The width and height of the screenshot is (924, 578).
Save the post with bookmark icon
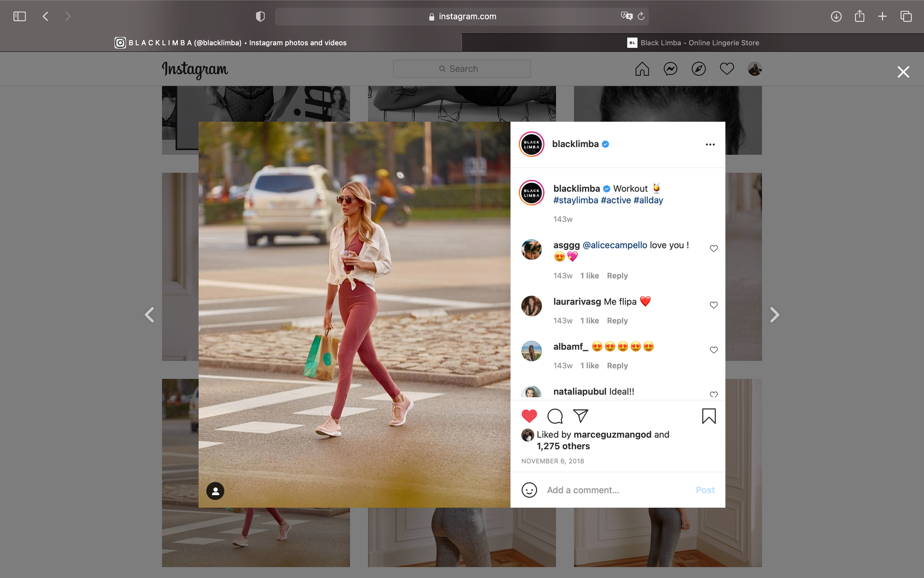click(709, 416)
